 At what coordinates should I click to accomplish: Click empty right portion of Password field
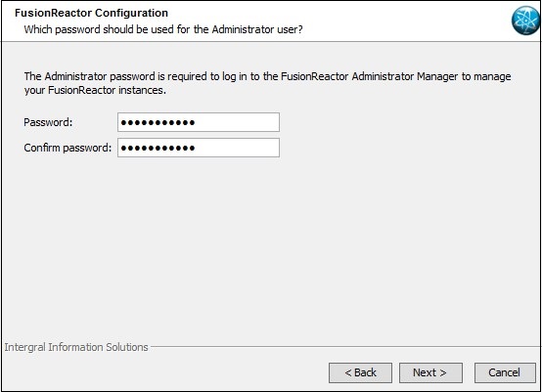pyautogui.click(x=237, y=122)
